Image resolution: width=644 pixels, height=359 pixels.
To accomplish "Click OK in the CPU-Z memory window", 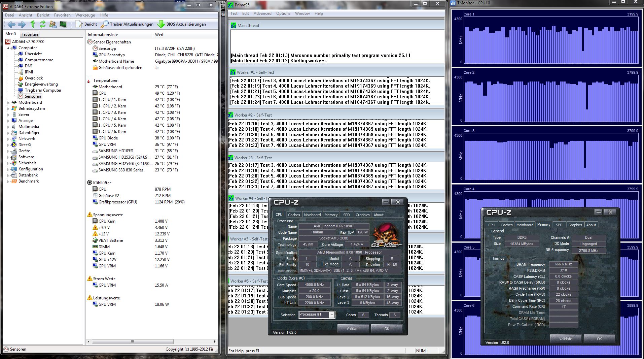I will coord(600,339).
